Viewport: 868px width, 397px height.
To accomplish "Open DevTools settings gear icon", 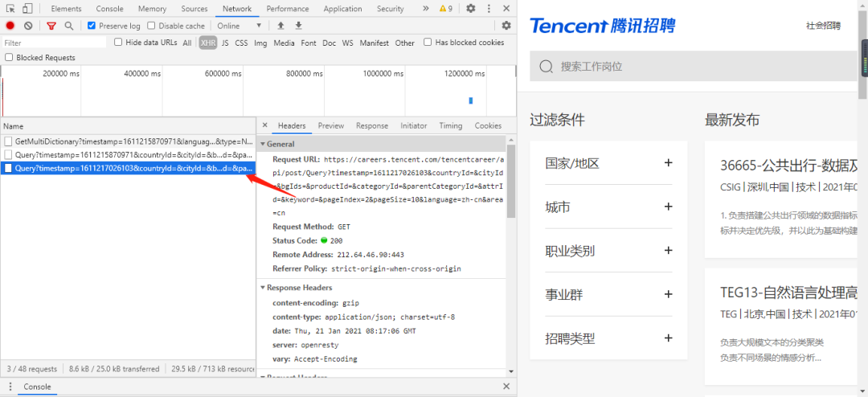I will 470,8.
